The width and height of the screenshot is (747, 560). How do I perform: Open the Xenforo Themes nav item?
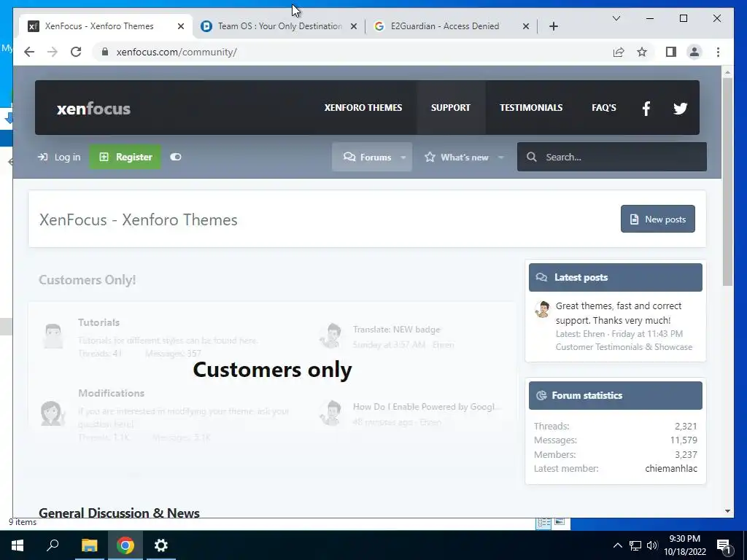(363, 108)
